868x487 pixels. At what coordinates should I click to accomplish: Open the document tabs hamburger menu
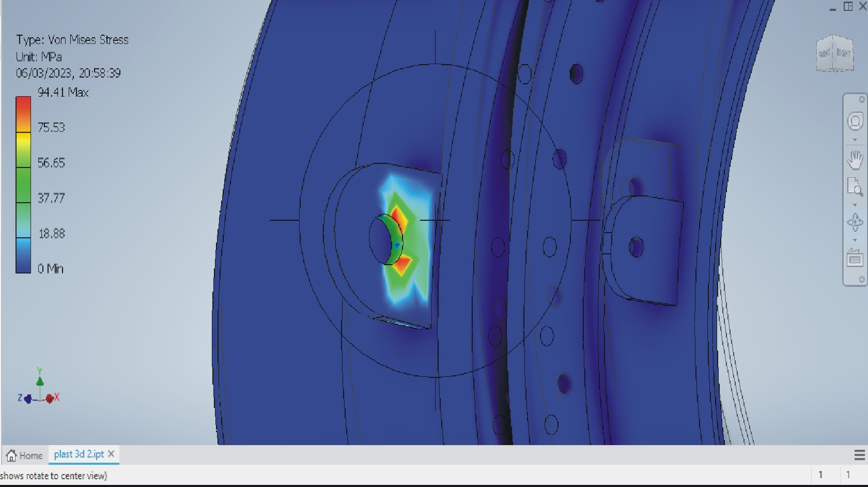tap(859, 455)
